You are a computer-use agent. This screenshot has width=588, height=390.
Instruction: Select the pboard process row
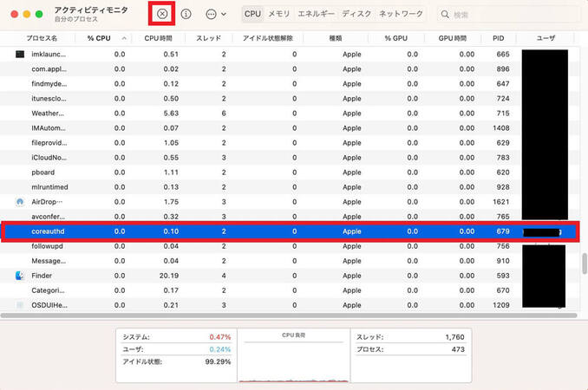[x=288, y=172]
